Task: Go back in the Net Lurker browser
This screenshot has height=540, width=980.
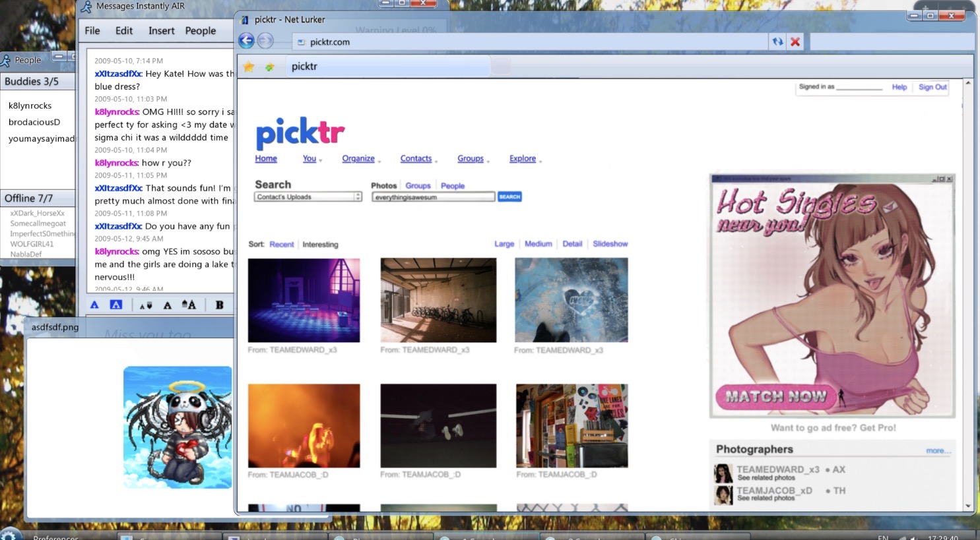Action: pyautogui.click(x=246, y=41)
